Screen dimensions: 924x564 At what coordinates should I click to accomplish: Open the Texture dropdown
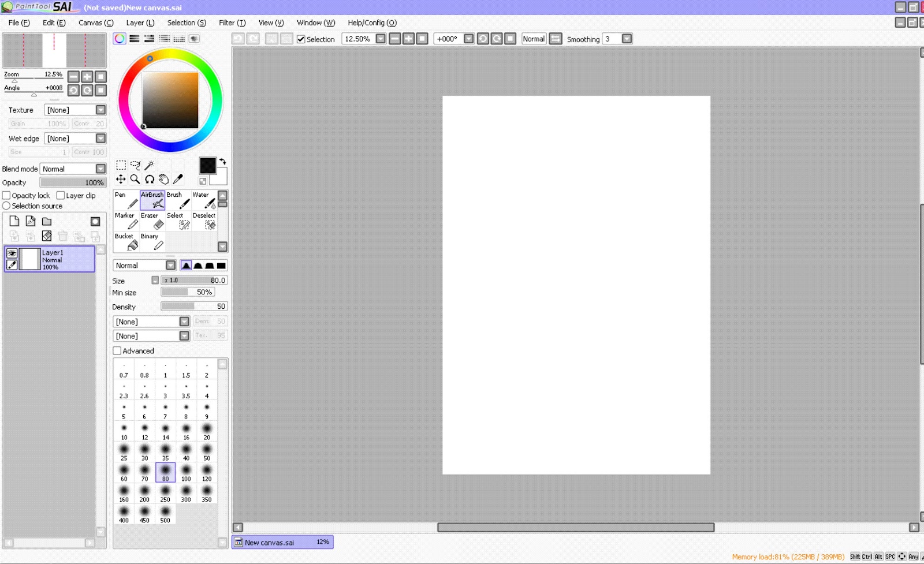coord(100,110)
